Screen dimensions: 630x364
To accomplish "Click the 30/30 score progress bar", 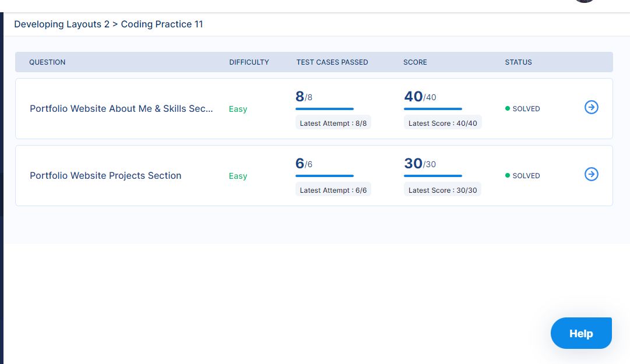I will coord(433,176).
